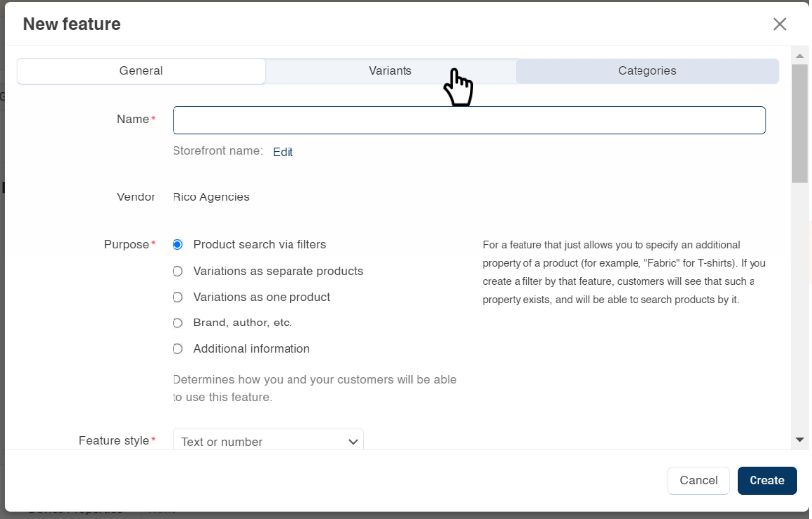The image size is (812, 519).
Task: Switch to the General tab
Action: [141, 71]
